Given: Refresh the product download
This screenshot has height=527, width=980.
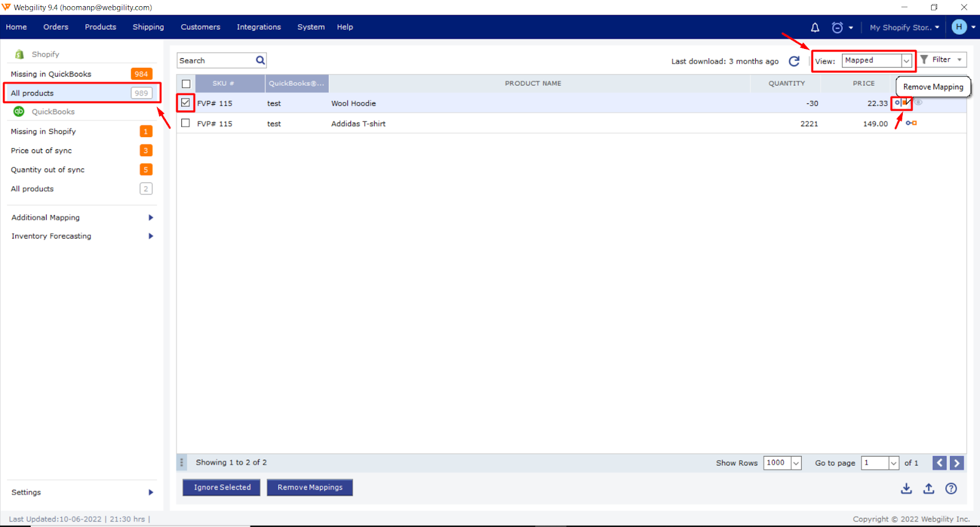Looking at the screenshot, I should coord(794,61).
